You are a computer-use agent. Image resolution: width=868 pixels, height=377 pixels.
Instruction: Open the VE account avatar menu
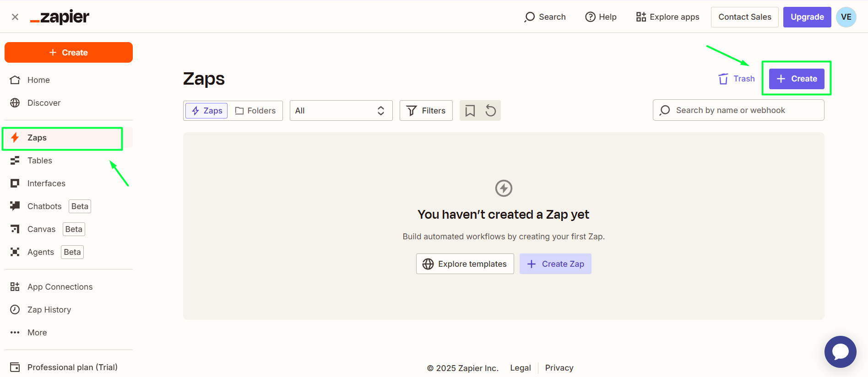click(846, 17)
